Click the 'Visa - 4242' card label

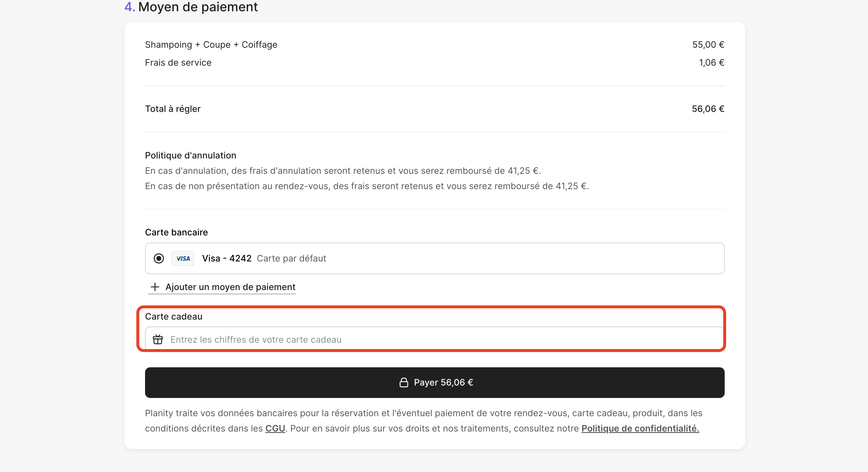[x=226, y=258]
